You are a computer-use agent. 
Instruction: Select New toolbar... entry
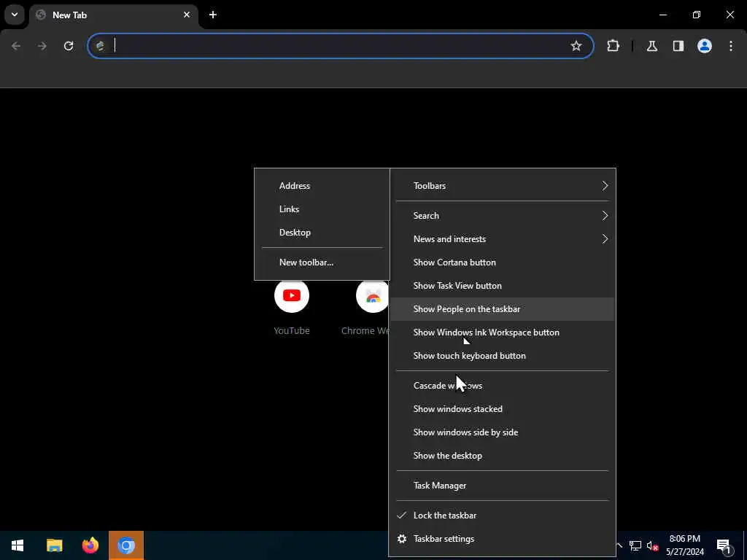point(322,262)
